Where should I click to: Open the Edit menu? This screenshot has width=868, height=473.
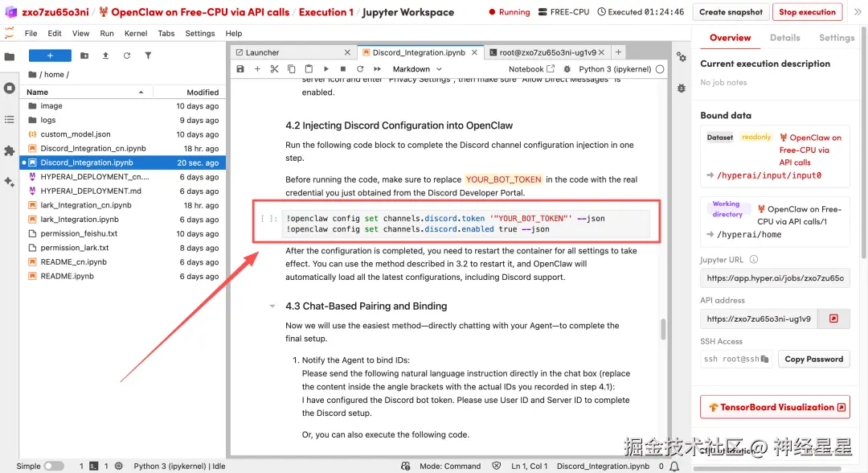click(55, 33)
